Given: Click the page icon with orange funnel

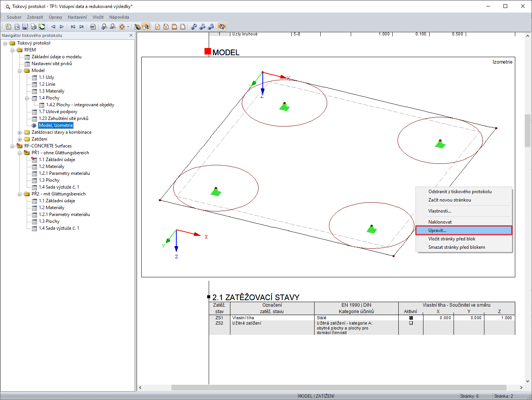Looking at the screenshot, I should tap(158, 27).
